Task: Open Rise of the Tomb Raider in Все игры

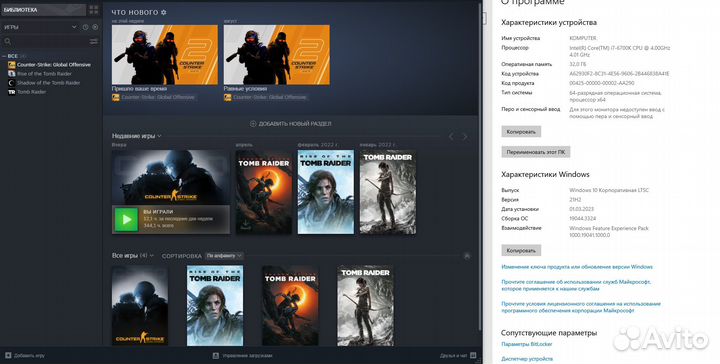Action: point(215,305)
